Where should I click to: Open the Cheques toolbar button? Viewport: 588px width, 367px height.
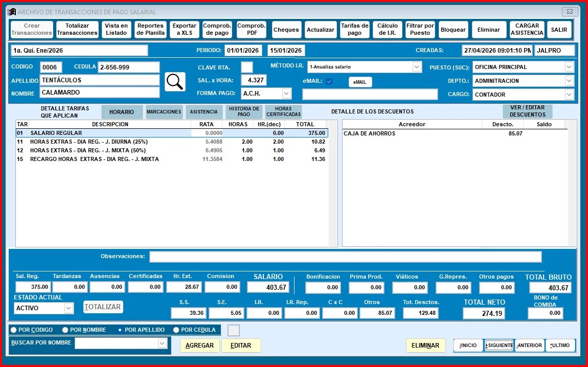coord(286,30)
